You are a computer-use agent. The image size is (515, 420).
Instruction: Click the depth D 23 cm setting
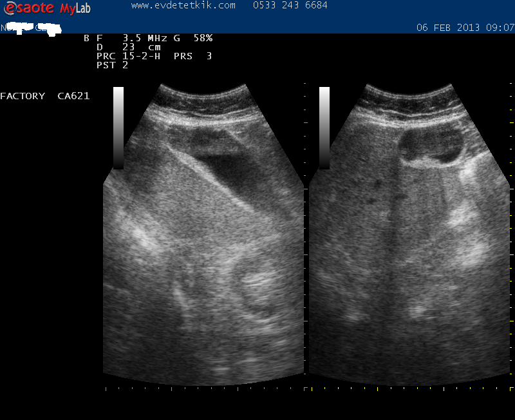129,47
